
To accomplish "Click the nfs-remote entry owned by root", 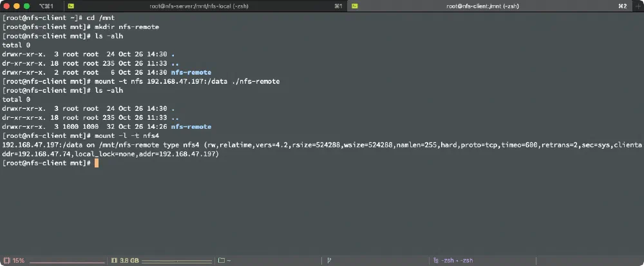I will click(191, 72).
